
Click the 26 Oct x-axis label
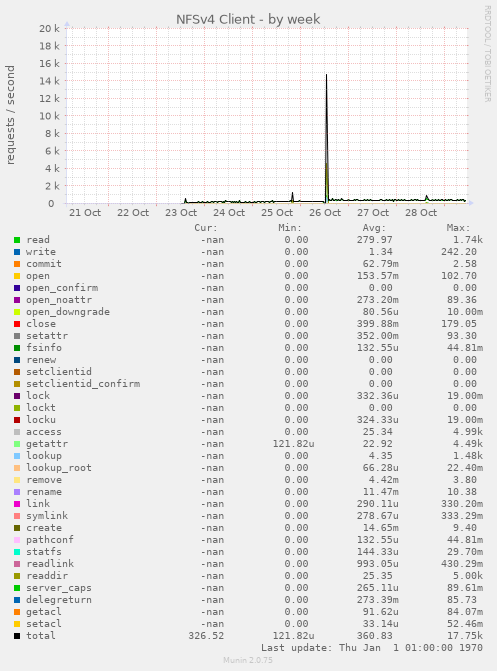pyautogui.click(x=325, y=213)
